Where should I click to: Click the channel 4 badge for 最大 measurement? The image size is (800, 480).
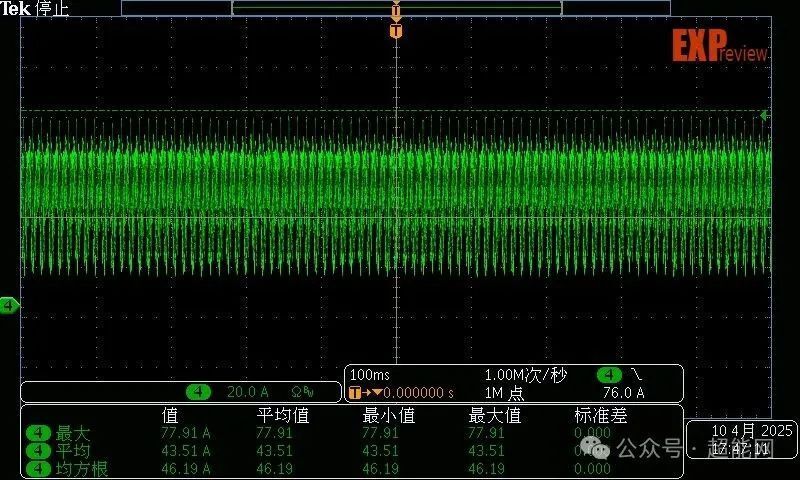tap(38, 433)
